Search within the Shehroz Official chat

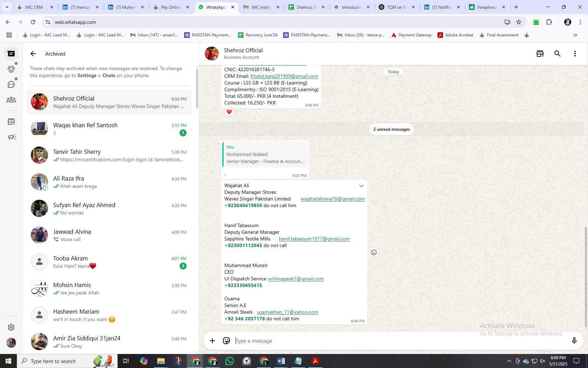(x=558, y=54)
